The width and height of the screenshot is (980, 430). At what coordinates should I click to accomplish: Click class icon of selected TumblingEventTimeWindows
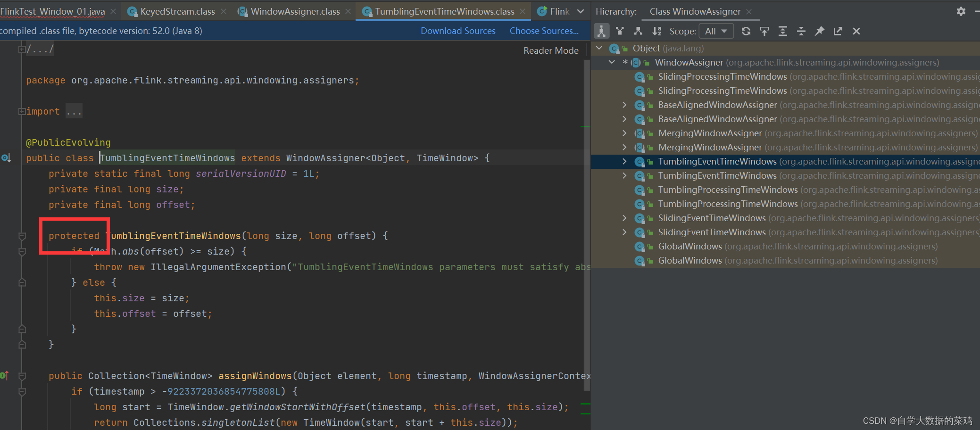[x=639, y=162]
